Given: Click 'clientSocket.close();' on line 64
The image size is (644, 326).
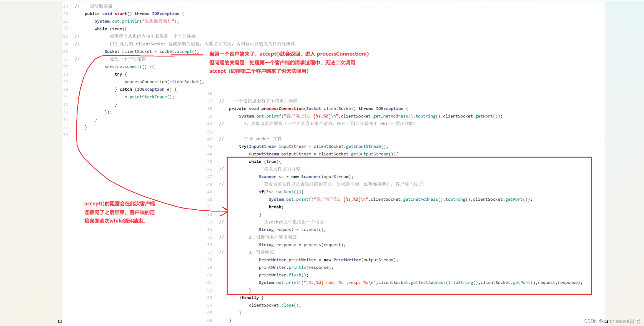Looking at the screenshot, I should (275, 305).
